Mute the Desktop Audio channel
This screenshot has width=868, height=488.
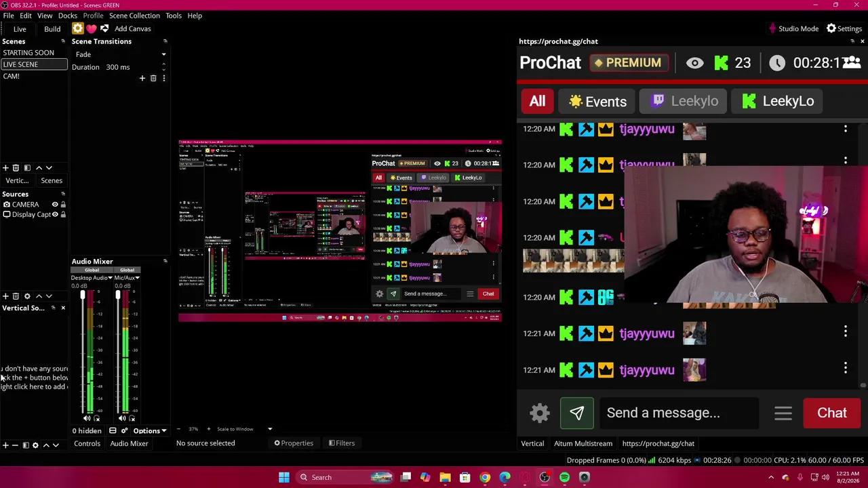pos(87,418)
